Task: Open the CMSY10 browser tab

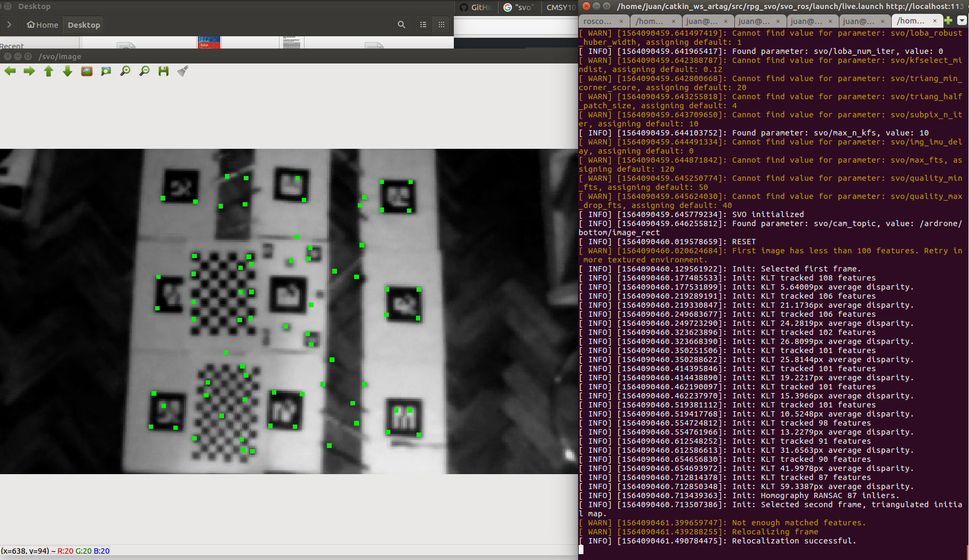Action: click(560, 7)
